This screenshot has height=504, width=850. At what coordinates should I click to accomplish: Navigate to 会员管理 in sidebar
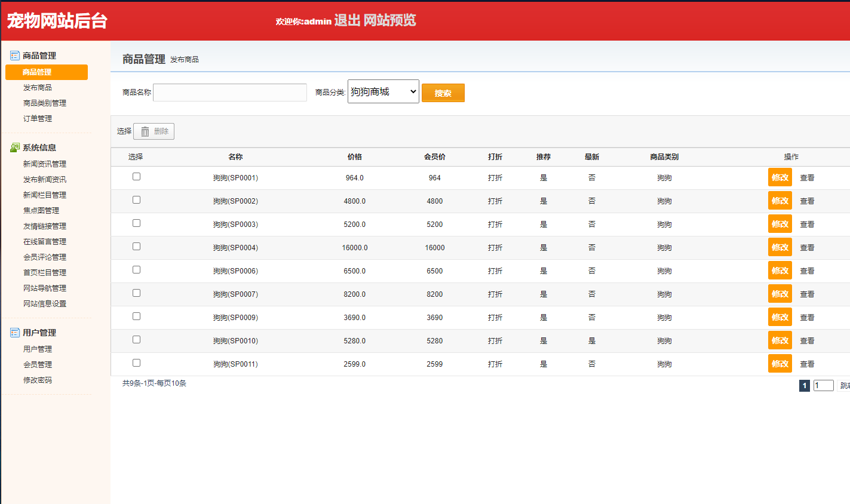click(x=38, y=365)
